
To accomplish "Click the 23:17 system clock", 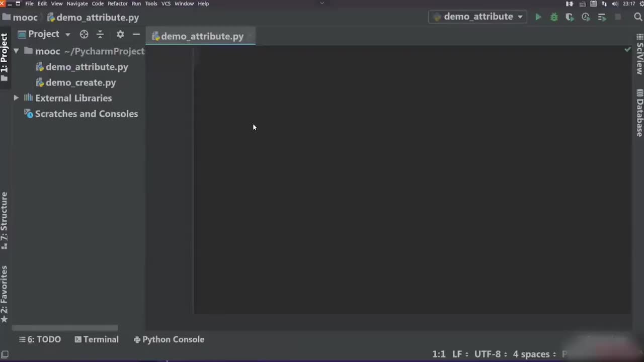I will [629, 4].
